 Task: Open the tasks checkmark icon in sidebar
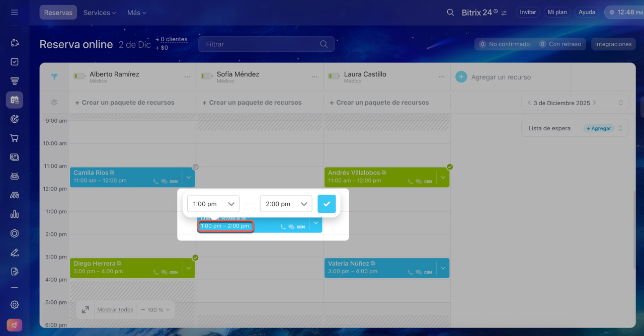(x=15, y=62)
